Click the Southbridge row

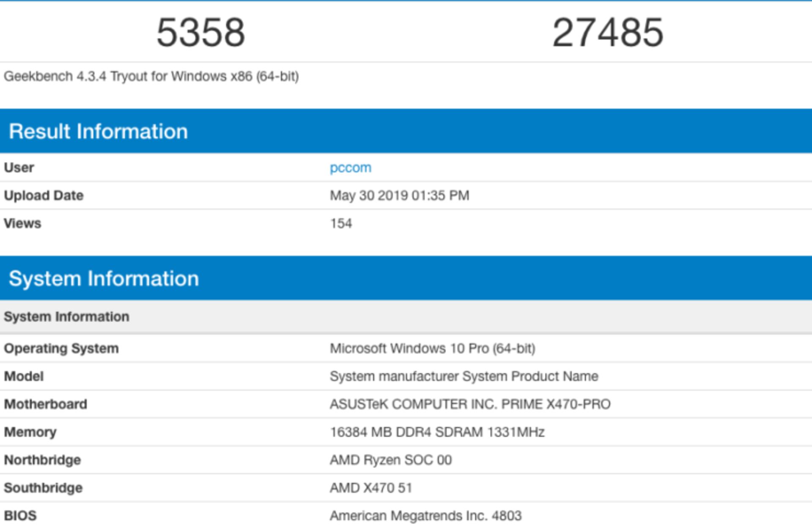[x=43, y=487]
